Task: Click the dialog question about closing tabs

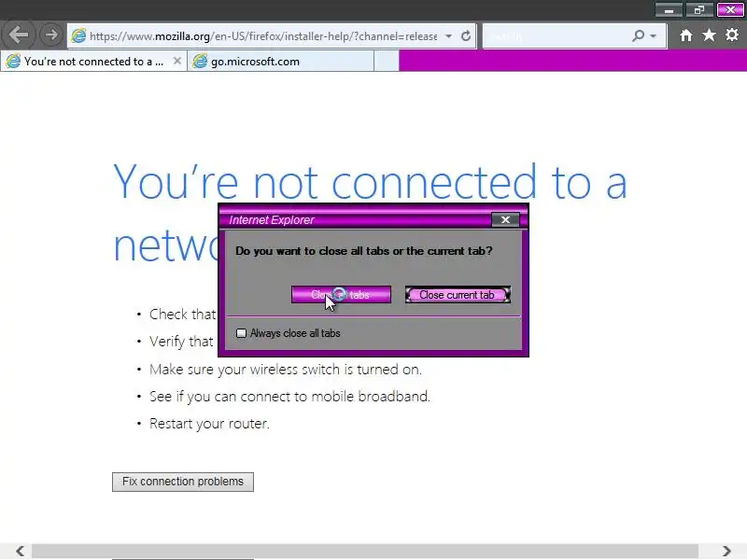Action: 364,251
